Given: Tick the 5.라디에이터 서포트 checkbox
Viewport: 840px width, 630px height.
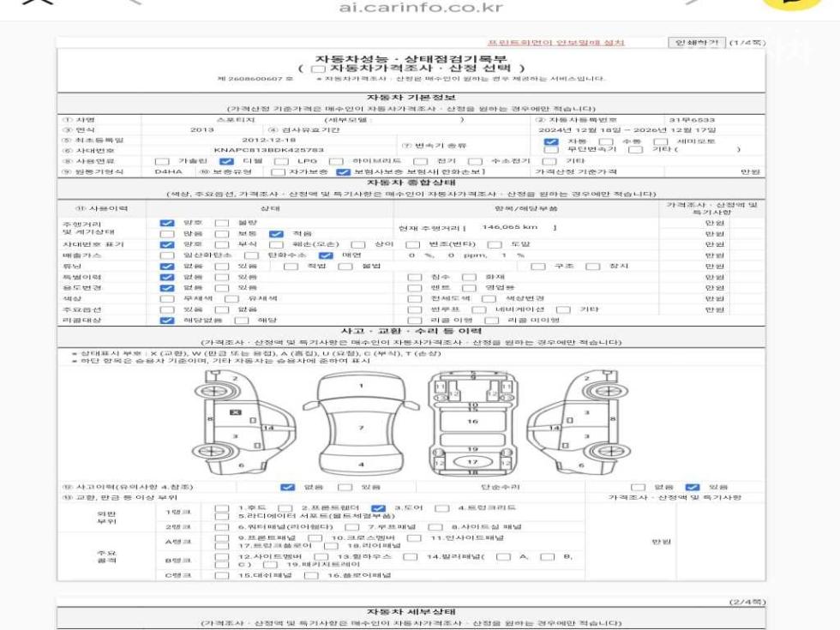Looking at the screenshot, I should [x=221, y=516].
